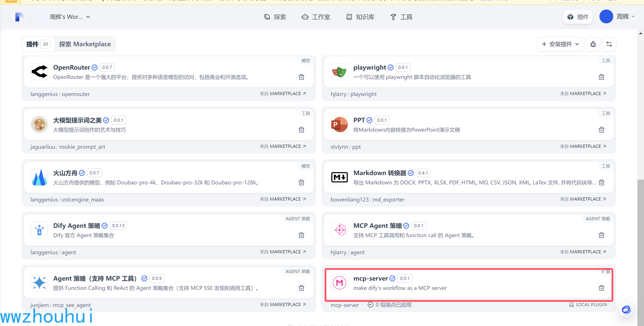
Task: Remove the mcp-server plugin via trash icon
Action: [602, 288]
